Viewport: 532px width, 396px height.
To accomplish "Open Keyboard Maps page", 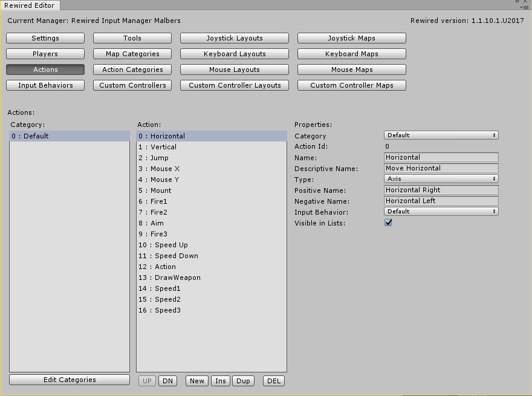I will (x=352, y=54).
